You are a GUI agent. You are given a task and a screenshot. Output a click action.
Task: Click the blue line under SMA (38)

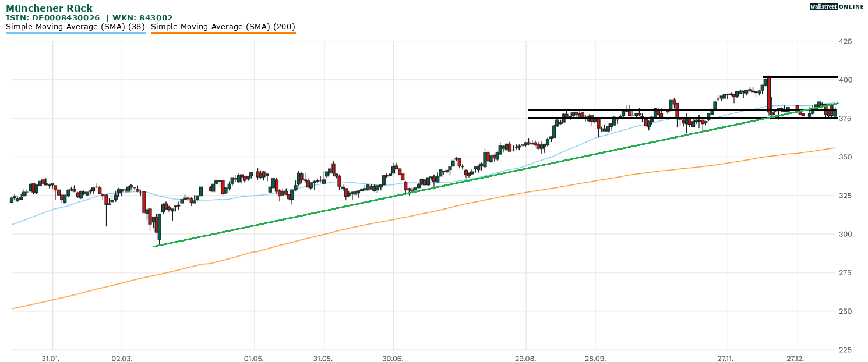(x=75, y=33)
